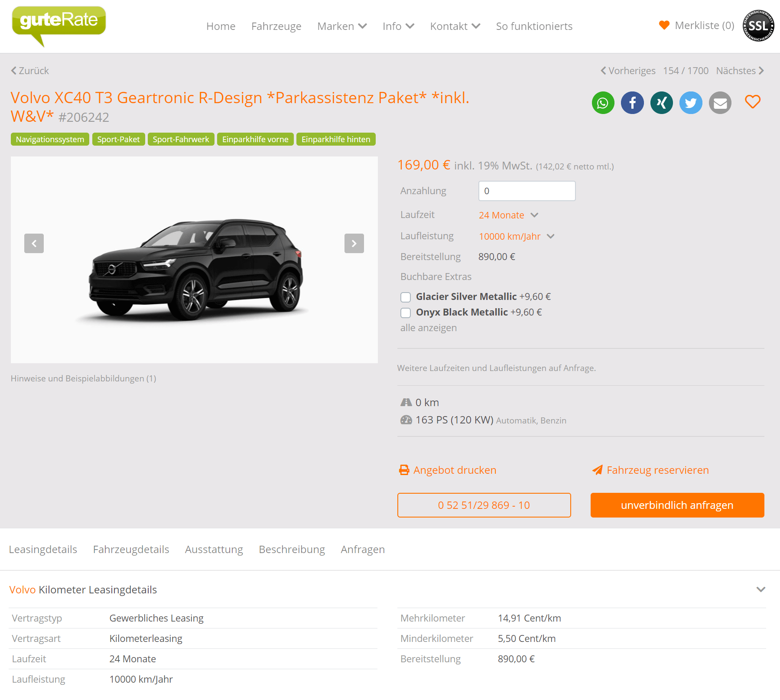Viewport: 780px width, 700px height.
Task: Show all extras via alle anzeigen
Action: click(429, 328)
